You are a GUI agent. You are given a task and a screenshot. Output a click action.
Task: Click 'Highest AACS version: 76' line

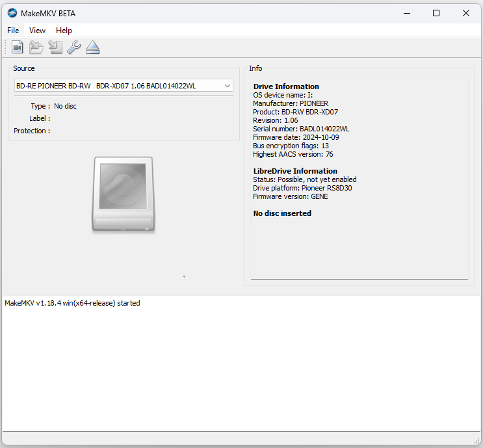(293, 154)
